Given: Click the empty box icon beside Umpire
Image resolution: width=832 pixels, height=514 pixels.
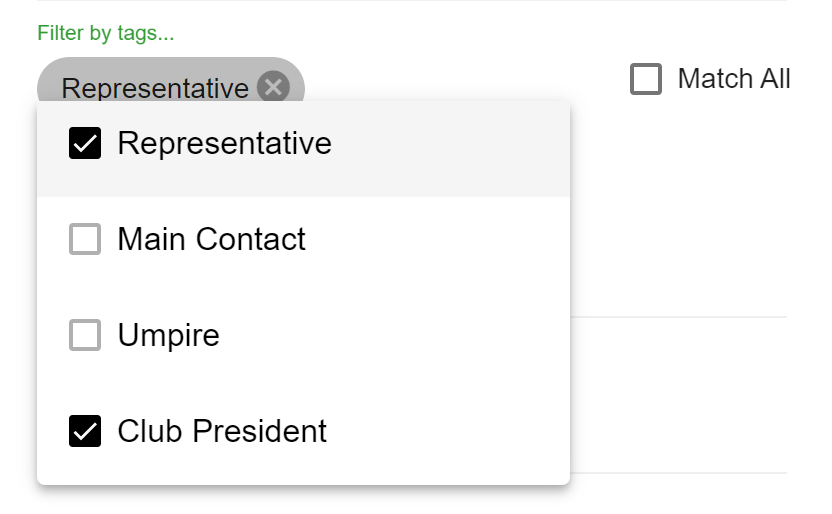Looking at the screenshot, I should (x=85, y=335).
